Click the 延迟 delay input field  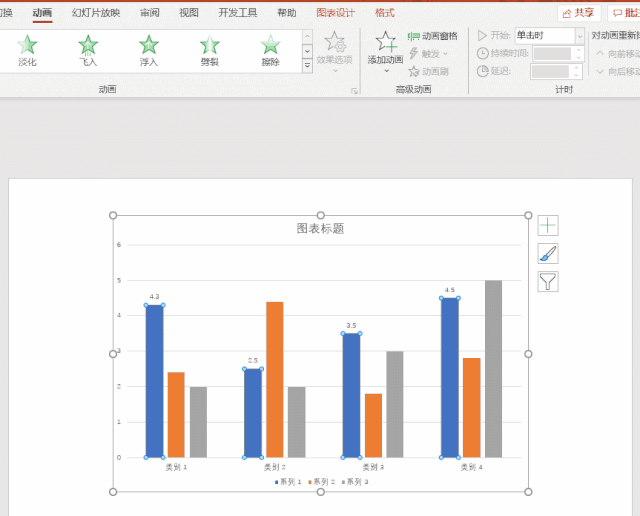click(x=551, y=71)
